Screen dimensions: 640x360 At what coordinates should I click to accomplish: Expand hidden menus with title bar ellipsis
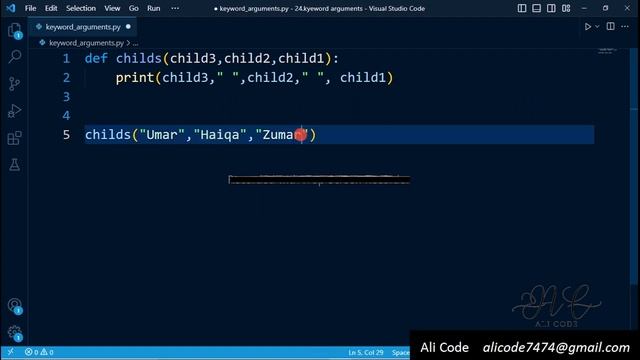(175, 8)
